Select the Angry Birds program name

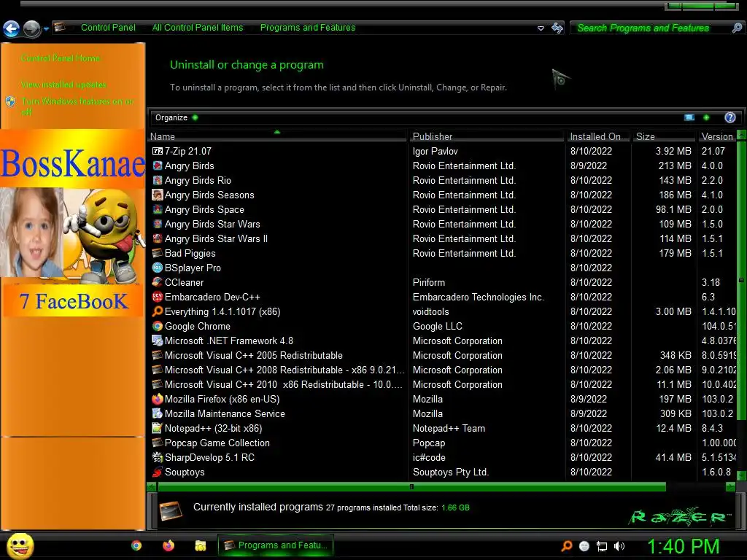[189, 166]
